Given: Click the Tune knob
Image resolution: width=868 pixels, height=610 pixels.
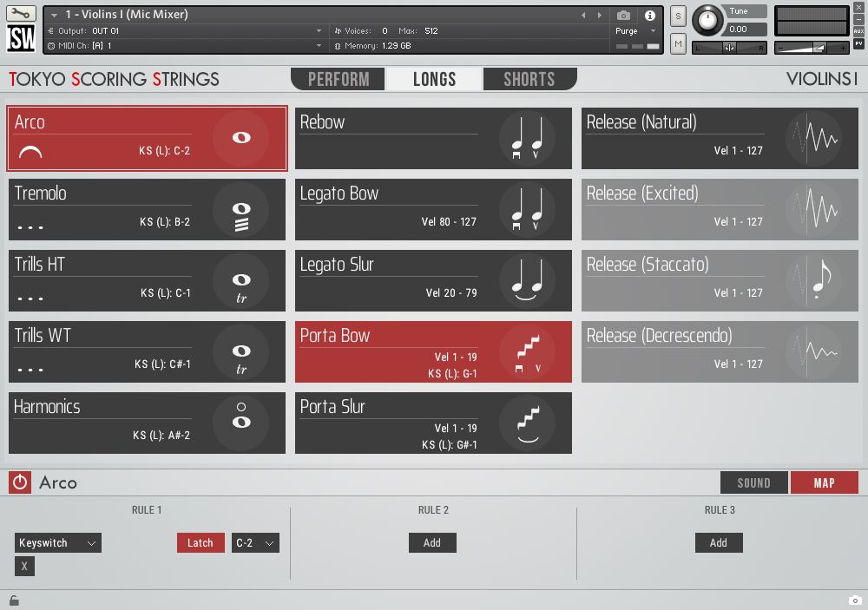Looking at the screenshot, I should tap(707, 21).
